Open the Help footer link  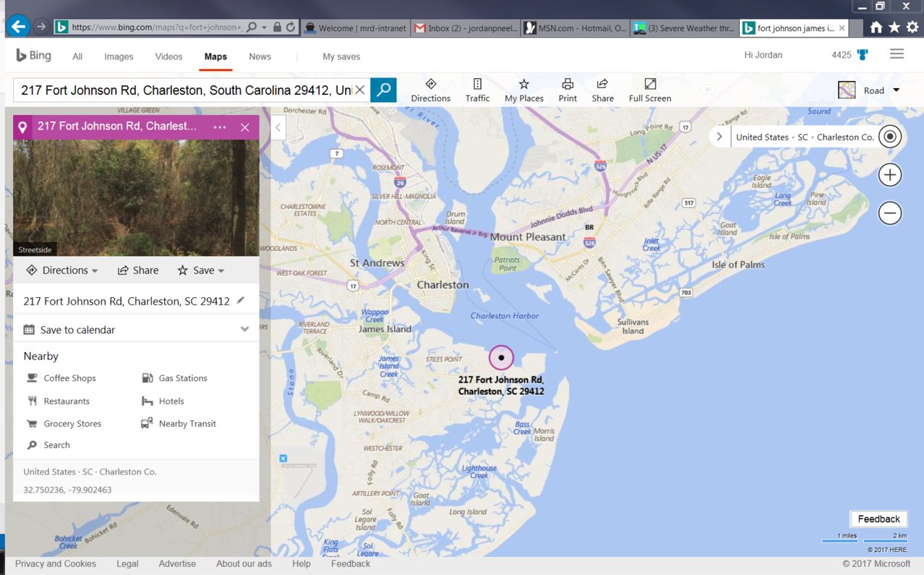pos(301,564)
